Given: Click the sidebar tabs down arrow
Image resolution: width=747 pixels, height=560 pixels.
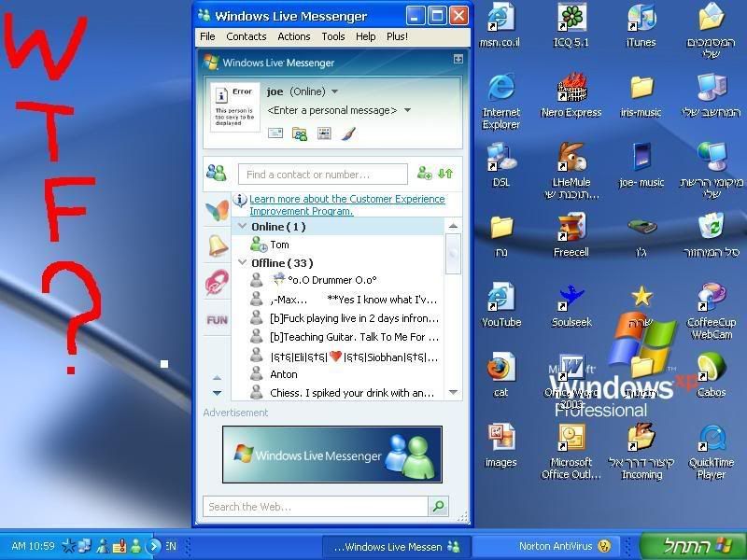Looking at the screenshot, I should (218, 393).
